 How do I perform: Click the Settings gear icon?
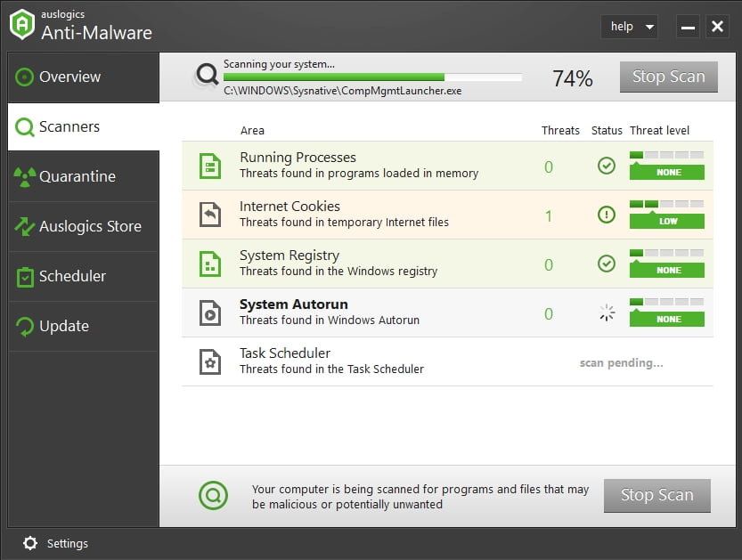point(30,543)
